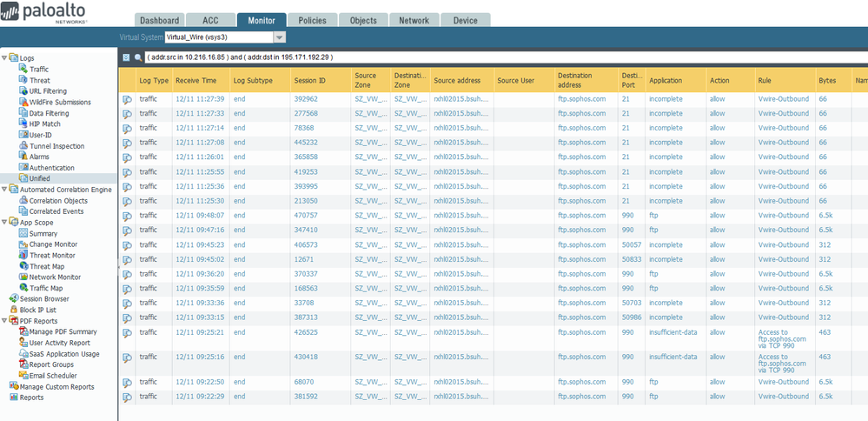Click detail magnifier icon of first log row
The height and width of the screenshot is (421, 868).
pos(128,100)
